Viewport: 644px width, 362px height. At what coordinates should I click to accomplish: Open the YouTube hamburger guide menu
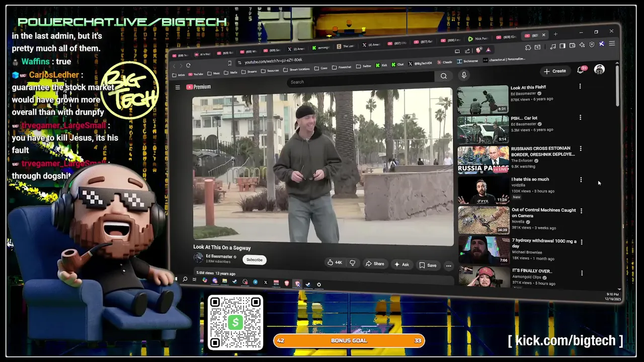click(178, 87)
